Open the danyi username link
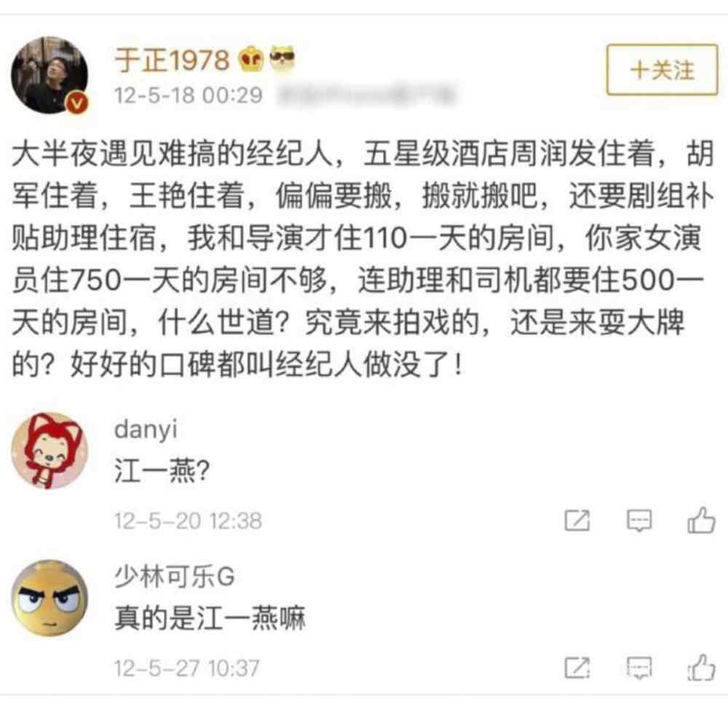The width and height of the screenshot is (728, 710). tap(146, 429)
